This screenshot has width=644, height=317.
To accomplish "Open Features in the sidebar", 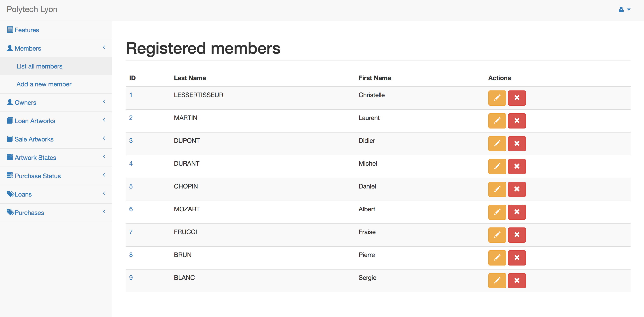I will pos(27,30).
